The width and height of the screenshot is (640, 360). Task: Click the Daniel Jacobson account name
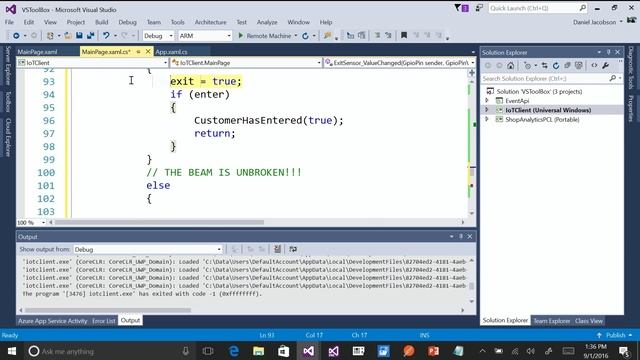(x=594, y=22)
